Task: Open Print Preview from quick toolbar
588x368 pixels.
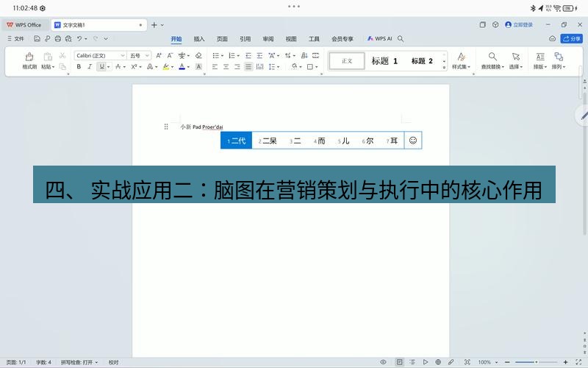Action: click(x=68, y=38)
